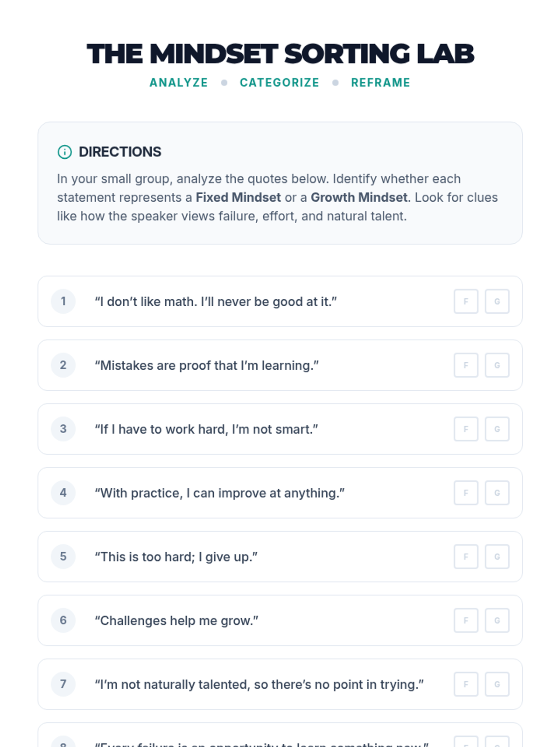This screenshot has height=747, width=560.
Task: Click the Directions info icon
Action: tap(64, 152)
